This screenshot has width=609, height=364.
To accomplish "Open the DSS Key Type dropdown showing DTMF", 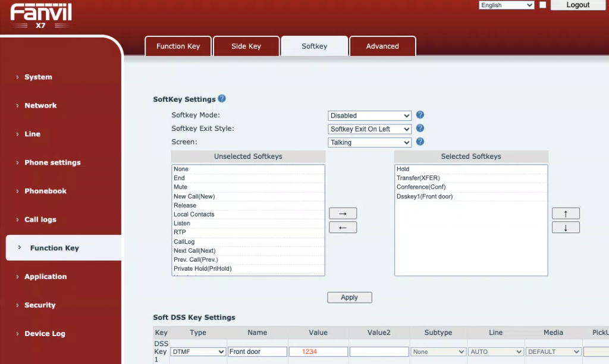I will tap(197, 352).
